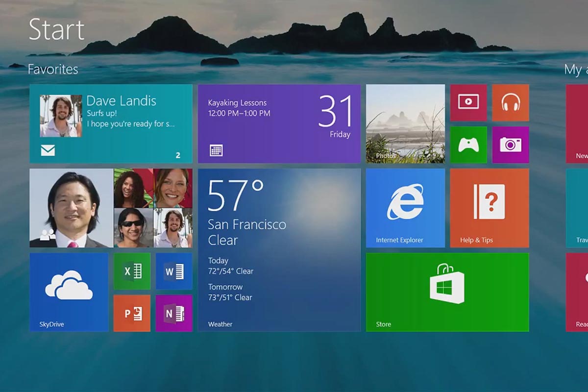
Task: Open the Calendar tile showing Kayaking Lessons
Action: (279, 123)
